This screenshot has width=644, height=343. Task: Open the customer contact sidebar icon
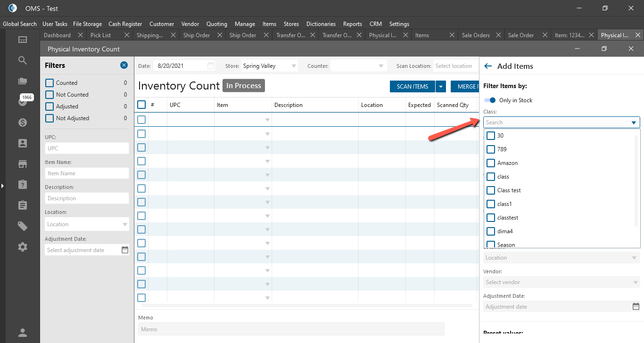coord(23,143)
